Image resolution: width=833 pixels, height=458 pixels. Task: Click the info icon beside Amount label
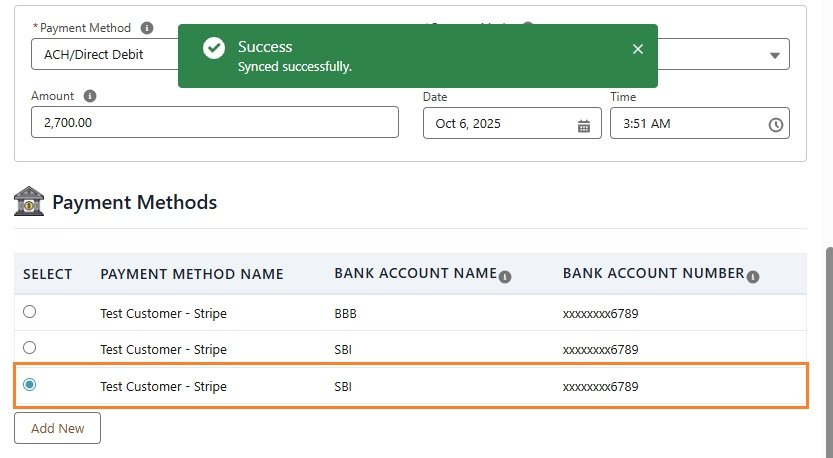(x=90, y=97)
